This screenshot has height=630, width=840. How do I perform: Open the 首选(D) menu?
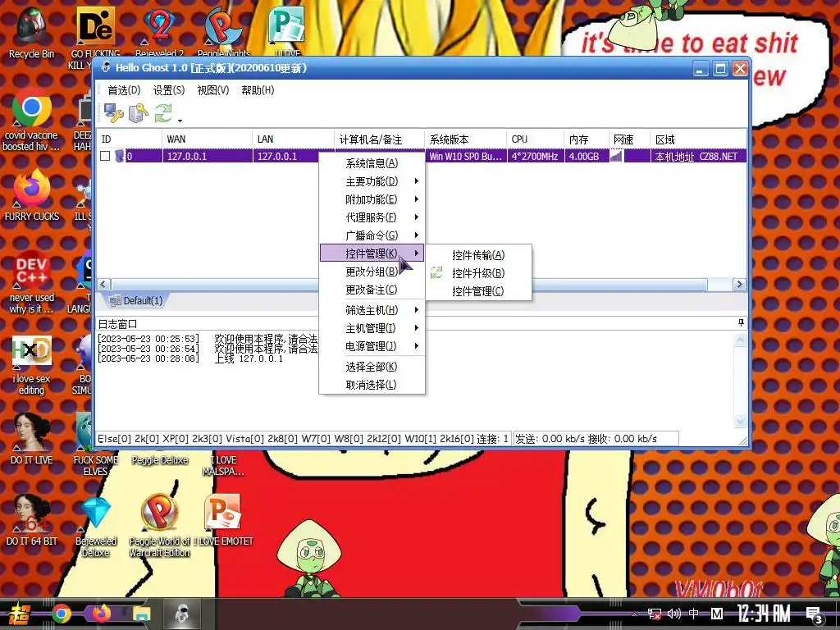pyautogui.click(x=124, y=90)
